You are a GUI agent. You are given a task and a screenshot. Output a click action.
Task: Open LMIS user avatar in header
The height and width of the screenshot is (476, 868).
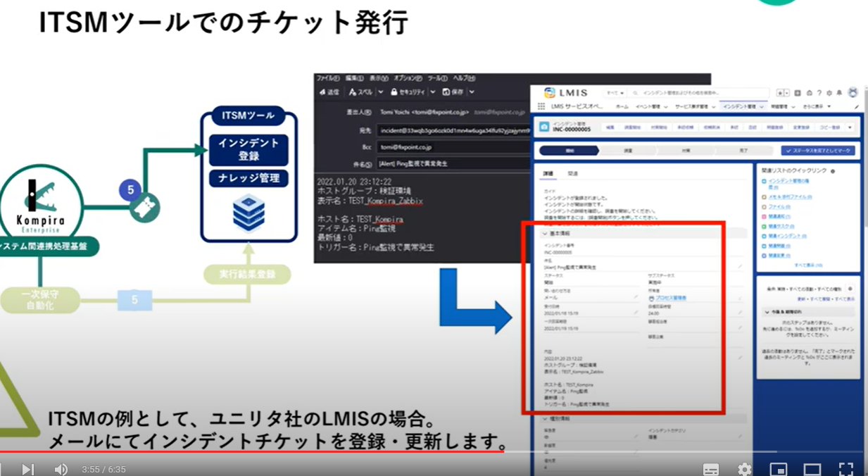point(853,92)
